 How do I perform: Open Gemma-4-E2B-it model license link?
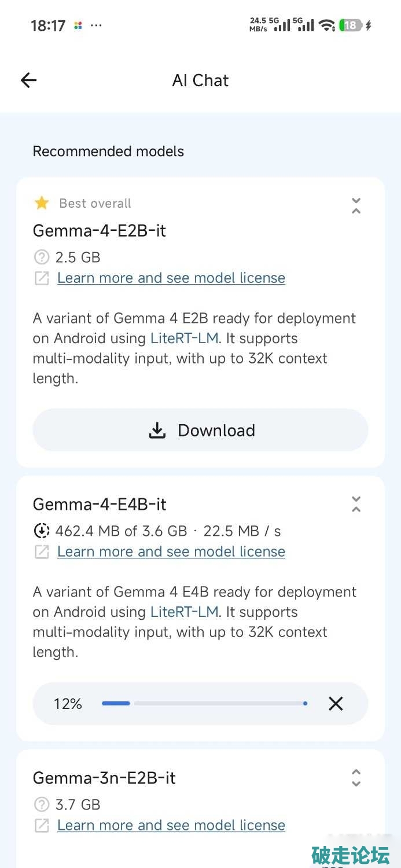click(x=171, y=278)
